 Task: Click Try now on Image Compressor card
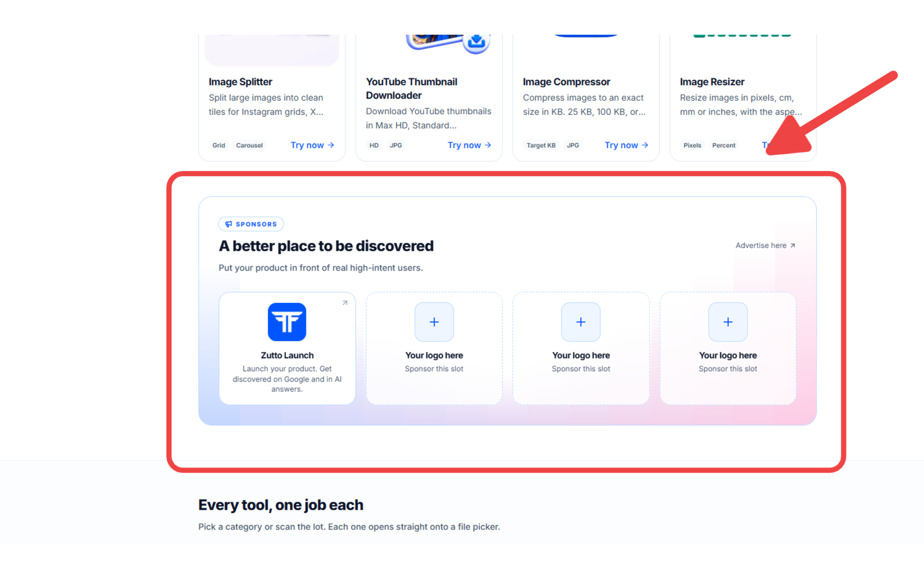[627, 145]
